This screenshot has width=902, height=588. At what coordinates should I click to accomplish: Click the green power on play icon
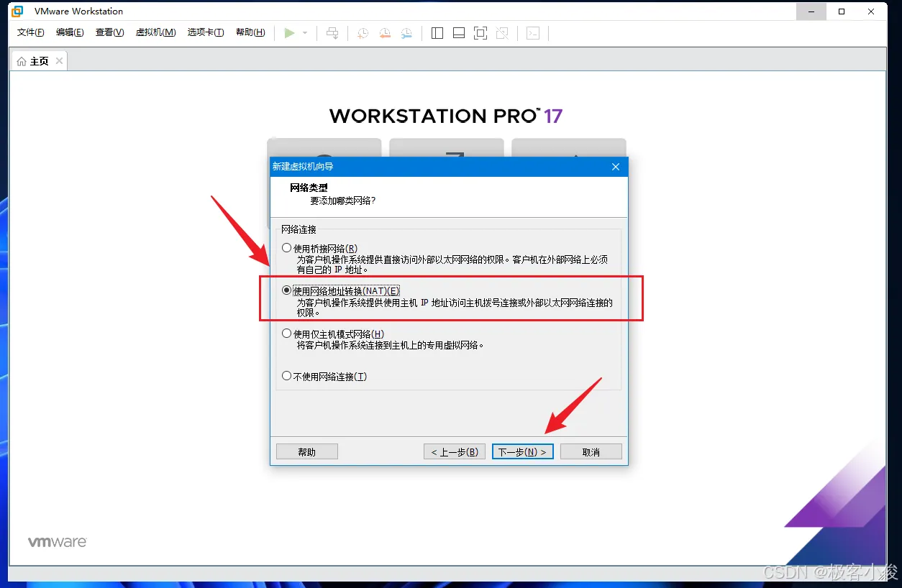coord(289,33)
